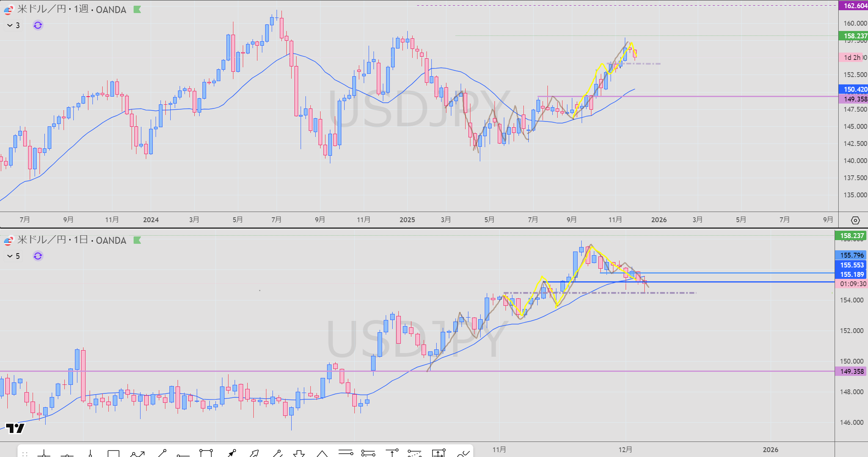Select the vertical line drawing tool
Screen dimensions: 868x457
click(x=90, y=453)
